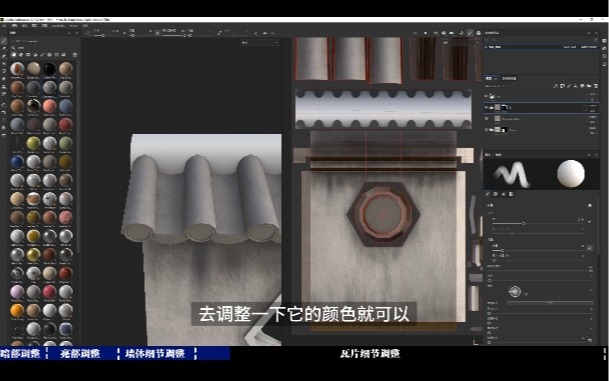
Task: Switch to the 纹理集设置 tab
Action: tap(509, 78)
